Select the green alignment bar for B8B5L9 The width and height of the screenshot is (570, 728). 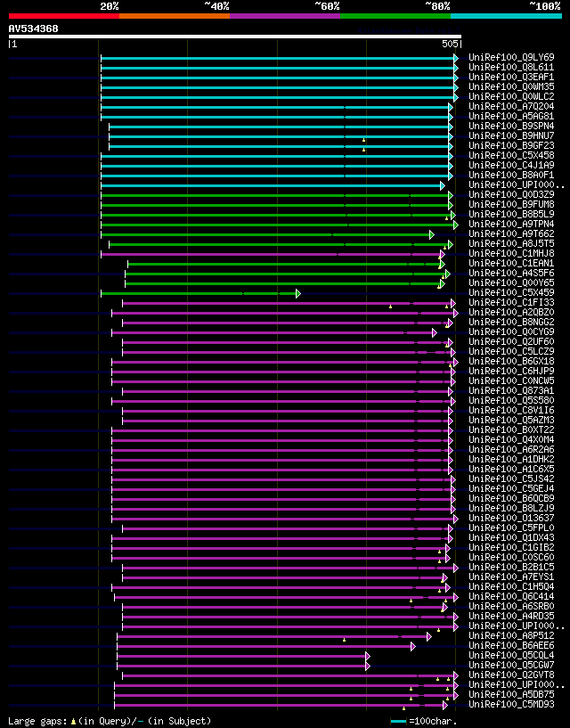[x=276, y=215]
